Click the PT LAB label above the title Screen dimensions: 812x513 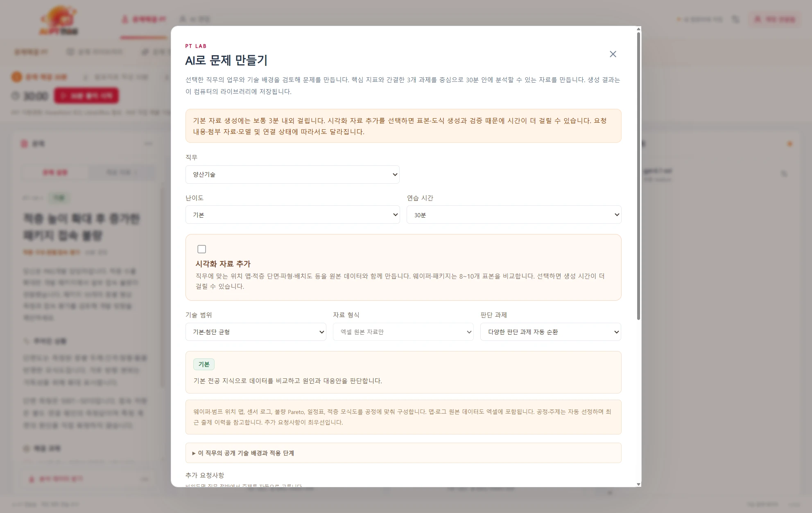(196, 46)
